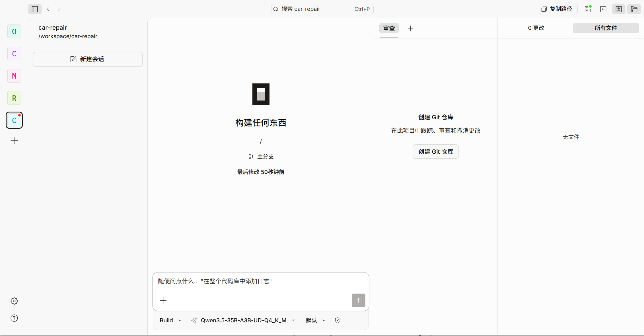Open settings via gear icon
This screenshot has width=644, height=336.
pyautogui.click(x=14, y=301)
